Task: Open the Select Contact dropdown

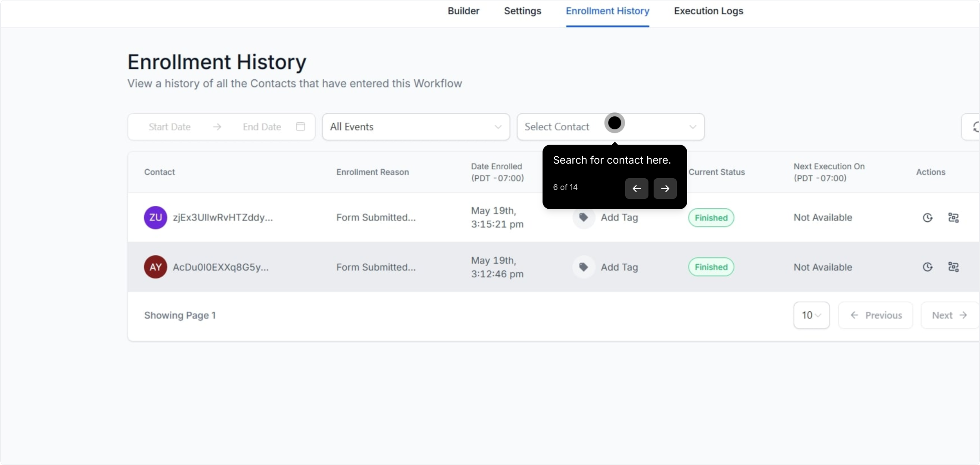Action: [x=611, y=127]
